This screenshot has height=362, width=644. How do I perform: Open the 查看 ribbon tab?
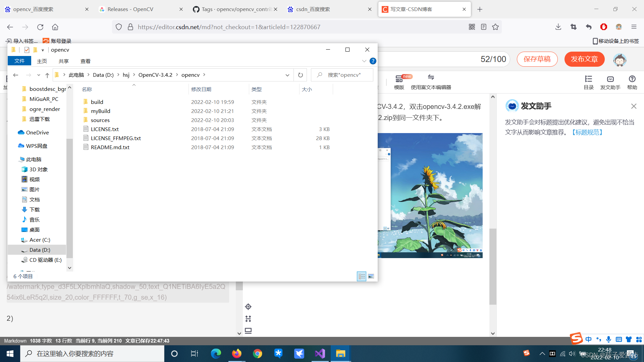(86, 61)
